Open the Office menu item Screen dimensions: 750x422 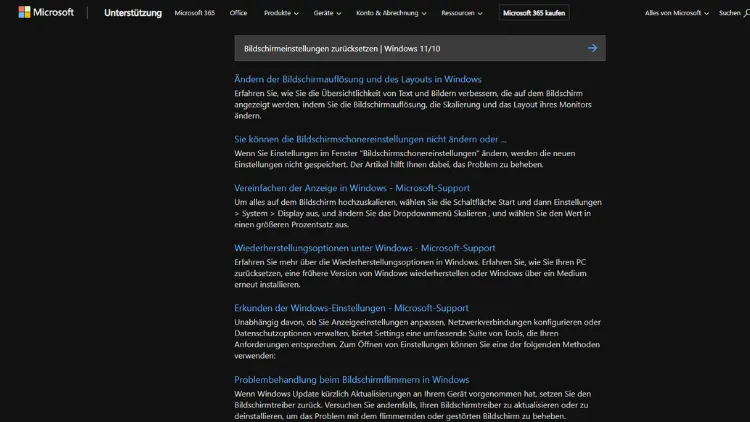(x=238, y=13)
